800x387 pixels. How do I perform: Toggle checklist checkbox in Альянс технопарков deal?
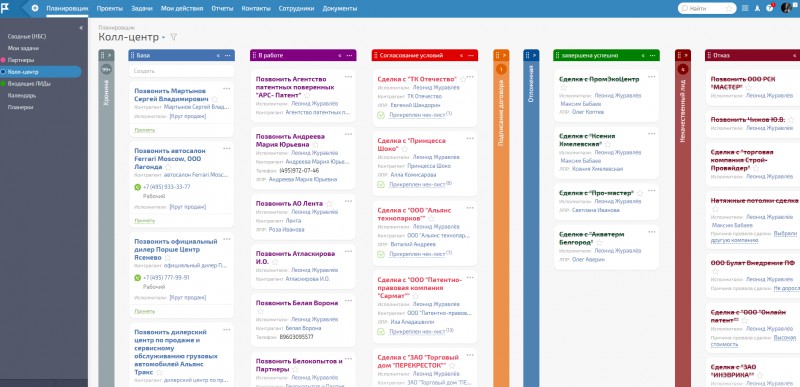[381, 253]
